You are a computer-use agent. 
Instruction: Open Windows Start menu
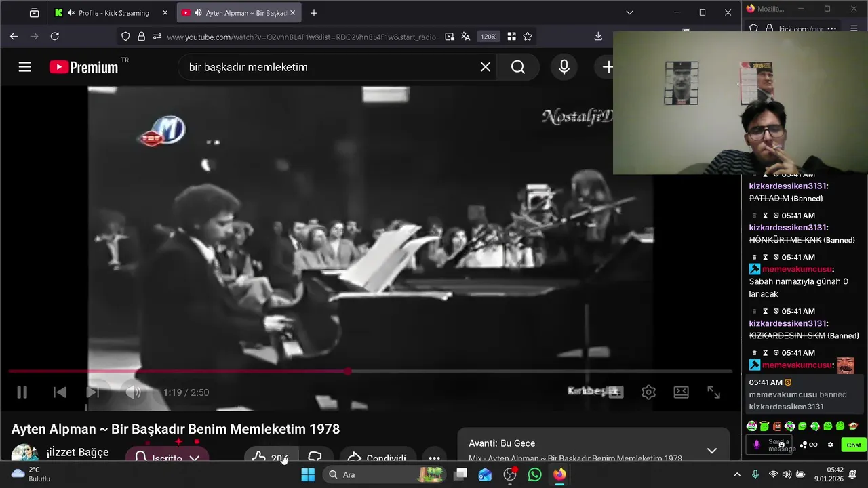pos(308,474)
